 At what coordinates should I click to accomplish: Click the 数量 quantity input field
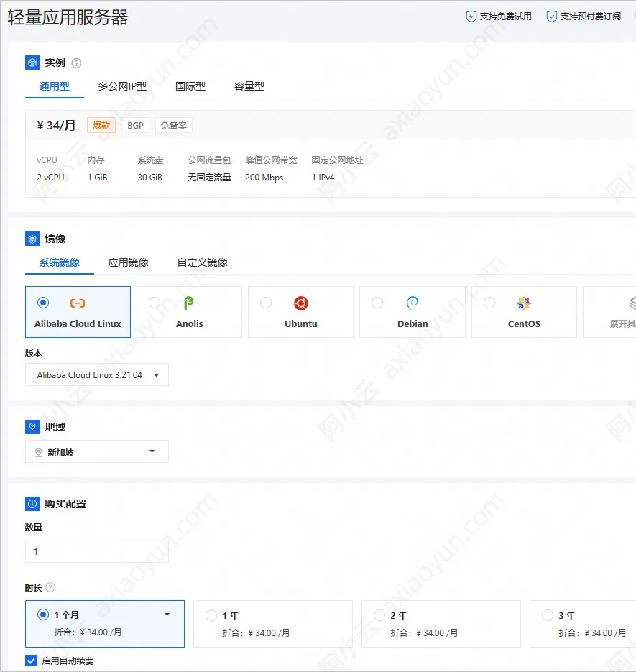[97, 551]
